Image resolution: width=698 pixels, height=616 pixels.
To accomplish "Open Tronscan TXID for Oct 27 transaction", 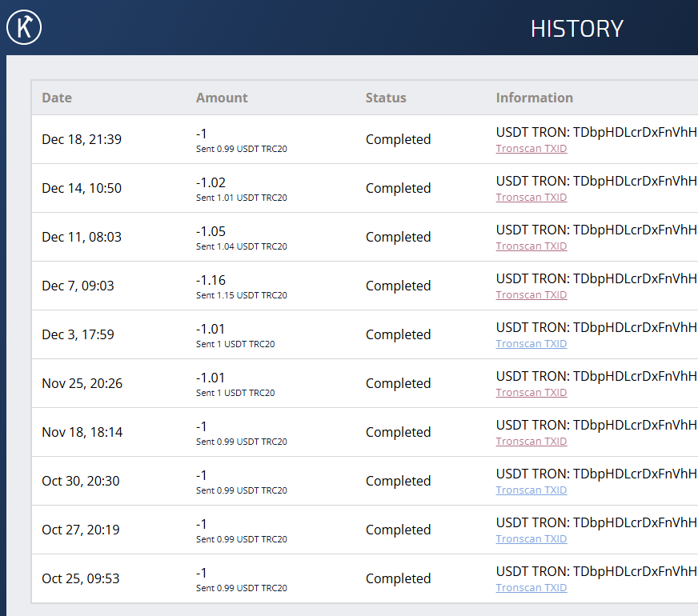I will (531, 538).
